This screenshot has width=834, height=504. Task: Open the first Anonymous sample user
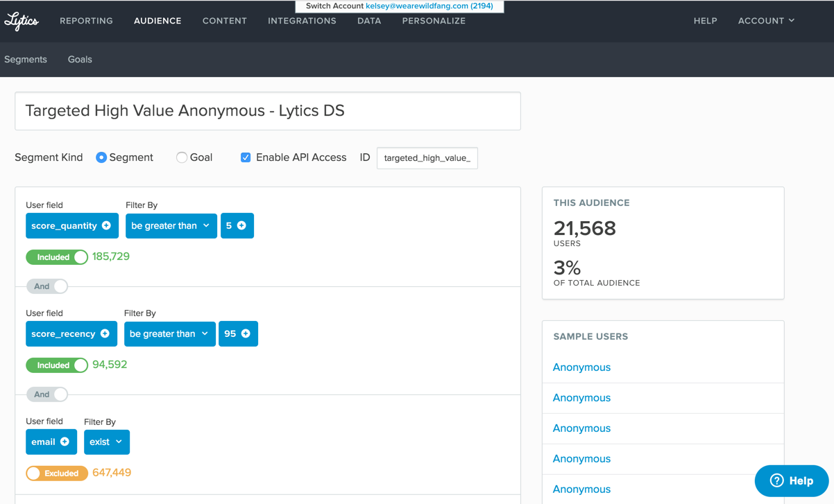[581, 367]
